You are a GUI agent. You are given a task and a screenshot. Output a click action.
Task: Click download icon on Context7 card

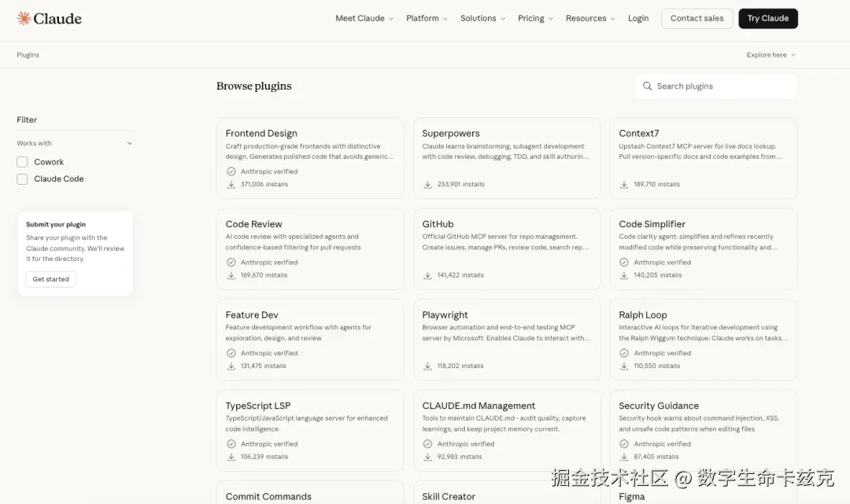click(624, 185)
